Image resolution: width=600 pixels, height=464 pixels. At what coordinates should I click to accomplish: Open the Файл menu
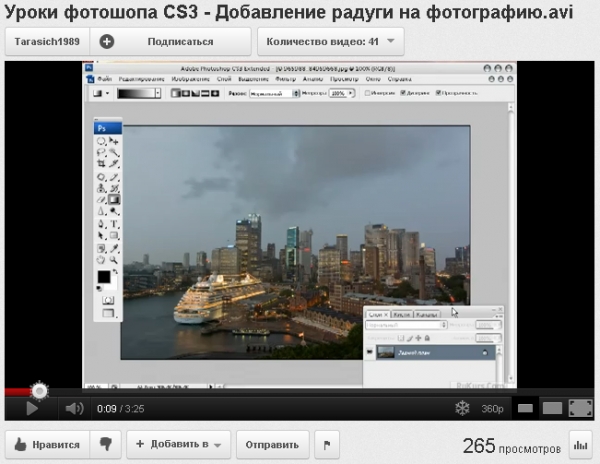[x=104, y=79]
